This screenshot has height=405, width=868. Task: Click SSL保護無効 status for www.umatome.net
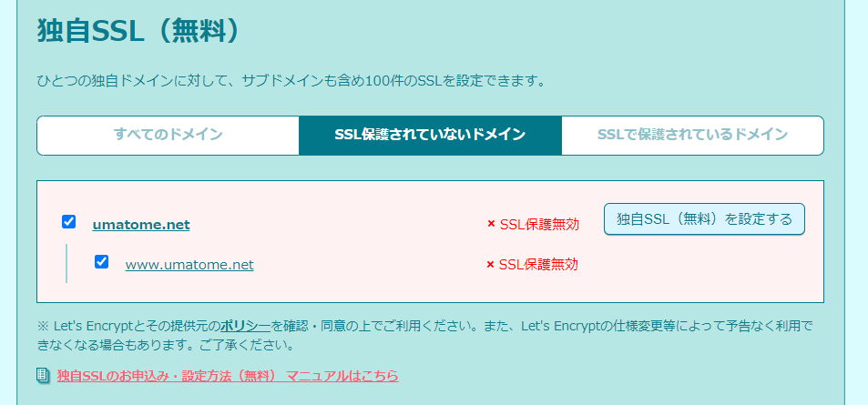539,265
